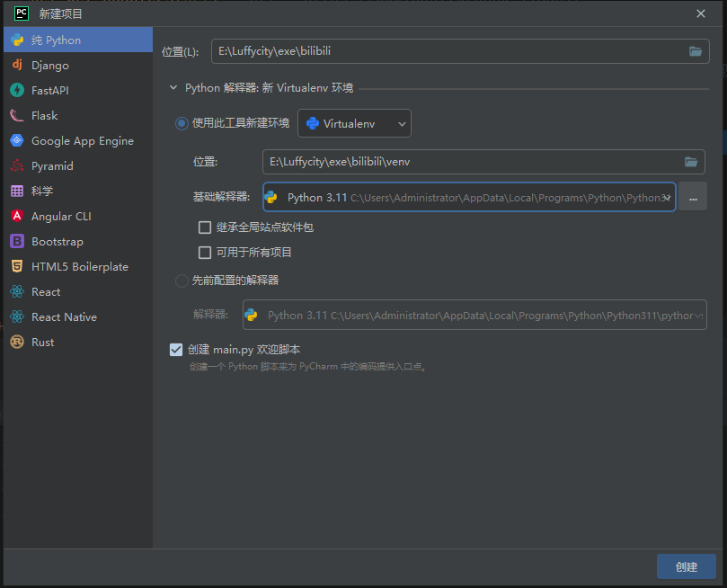Select the 纯 Python project type icon
Viewport: 727px width, 588px height.
(x=17, y=40)
